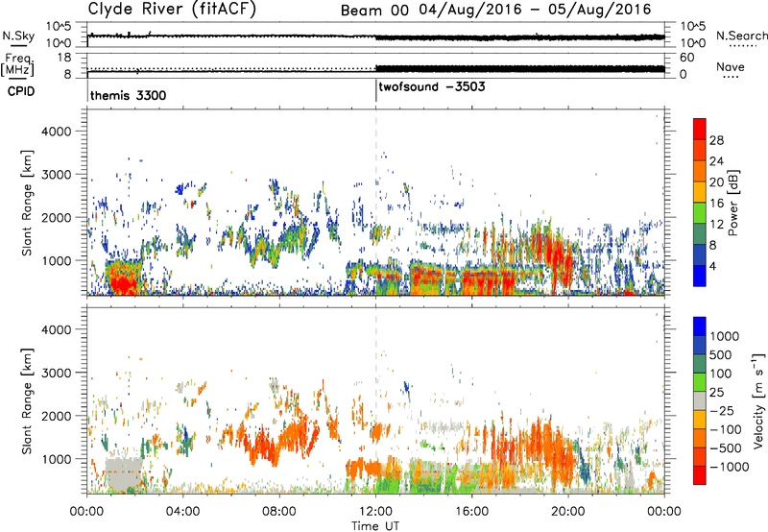Click the "Beam 00" label in the header
Screen dimensions: 768x532
(x=374, y=11)
